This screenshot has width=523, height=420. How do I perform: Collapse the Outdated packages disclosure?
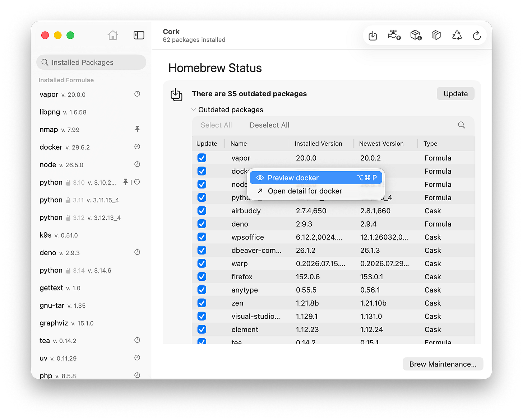194,109
